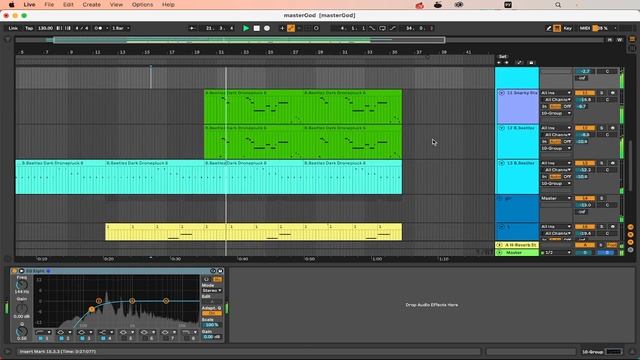Open filter type menu for EQ band 4
Screen dimensions: 640x360
[x=107, y=332]
